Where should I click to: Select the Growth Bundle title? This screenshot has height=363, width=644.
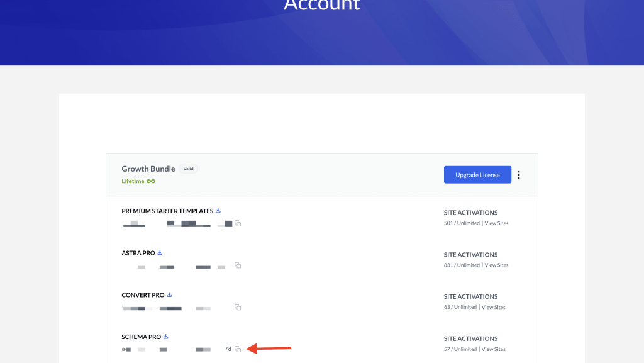tap(148, 169)
